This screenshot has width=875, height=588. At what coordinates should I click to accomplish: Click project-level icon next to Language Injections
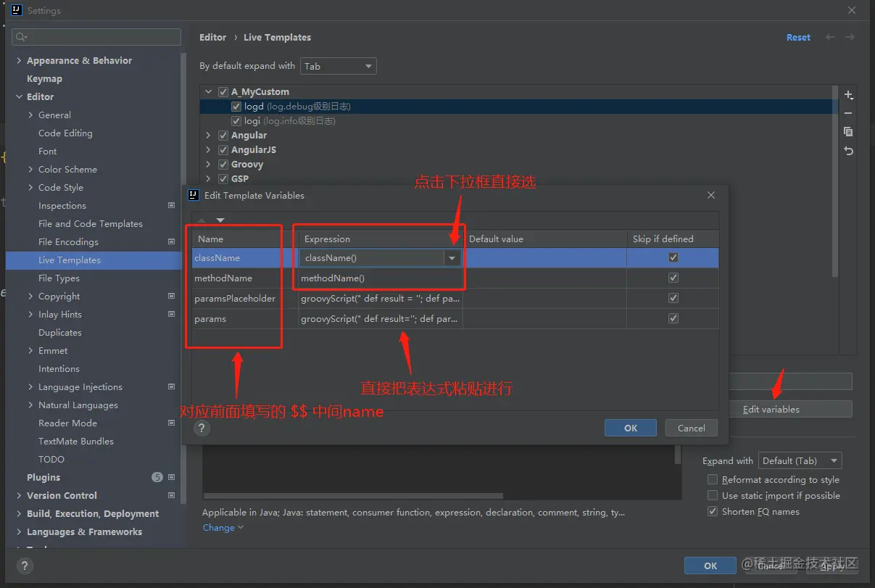click(172, 387)
